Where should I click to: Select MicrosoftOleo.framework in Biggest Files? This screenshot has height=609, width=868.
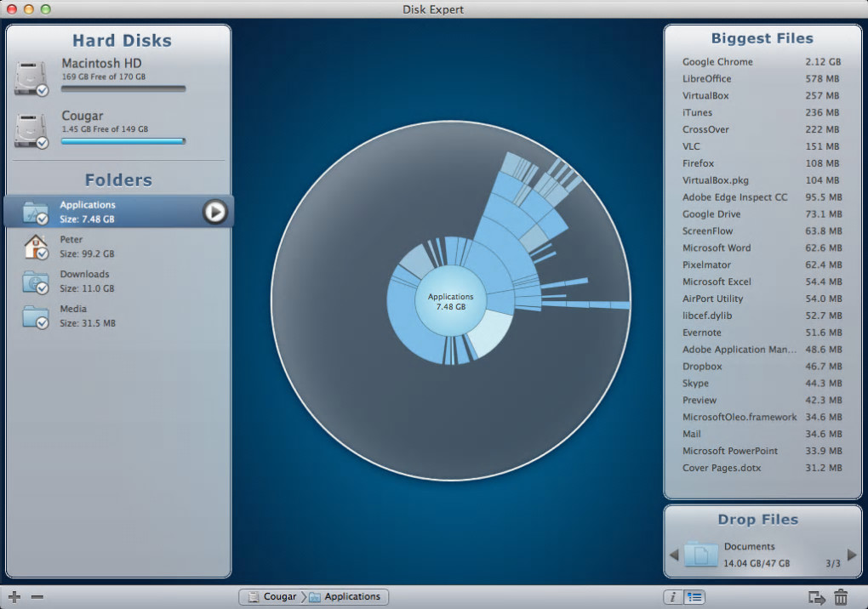(762, 417)
